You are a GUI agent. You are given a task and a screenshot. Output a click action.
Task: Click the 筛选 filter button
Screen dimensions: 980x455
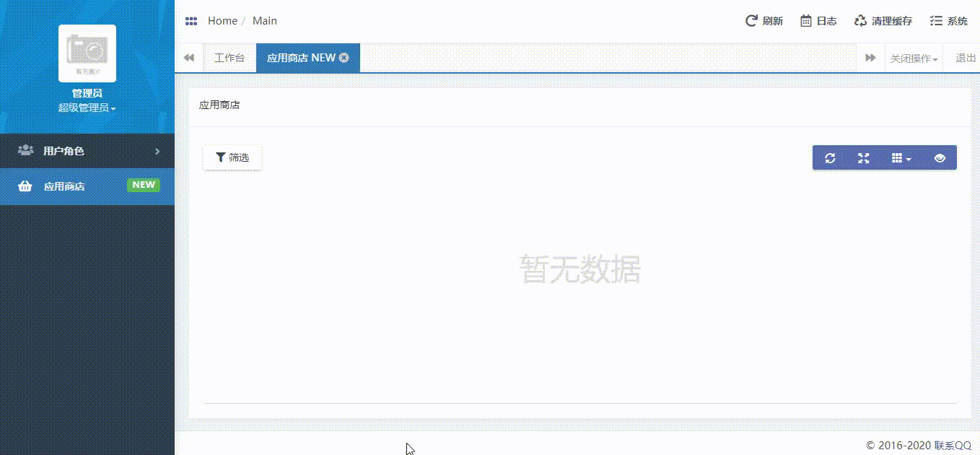[232, 157]
